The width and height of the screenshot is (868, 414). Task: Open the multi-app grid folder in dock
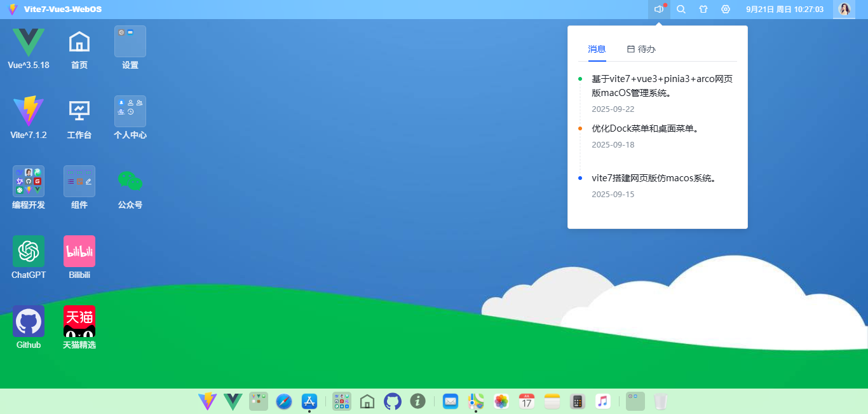pyautogui.click(x=342, y=401)
